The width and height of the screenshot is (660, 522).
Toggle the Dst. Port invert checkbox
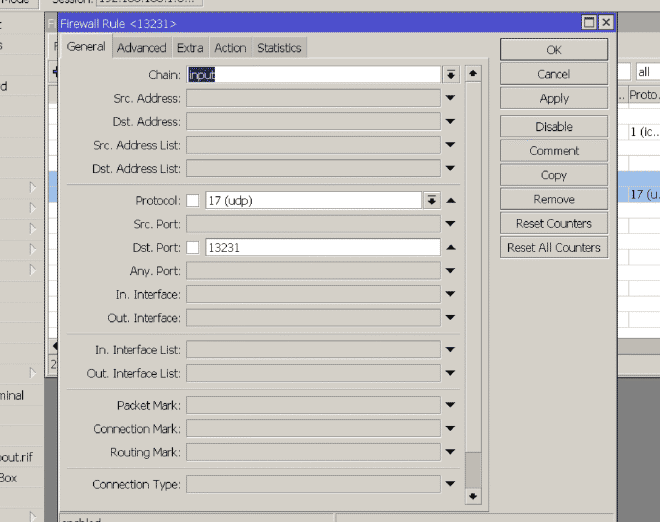(x=193, y=247)
